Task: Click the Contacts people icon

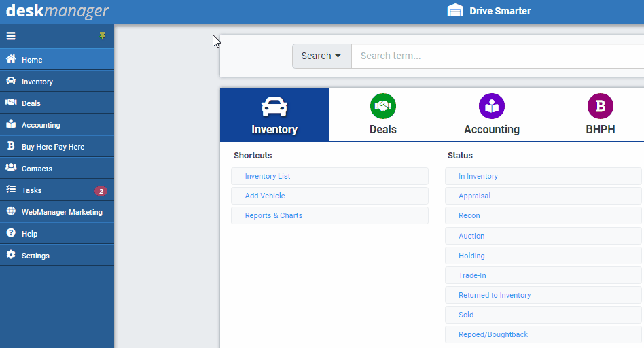Action: pos(11,168)
